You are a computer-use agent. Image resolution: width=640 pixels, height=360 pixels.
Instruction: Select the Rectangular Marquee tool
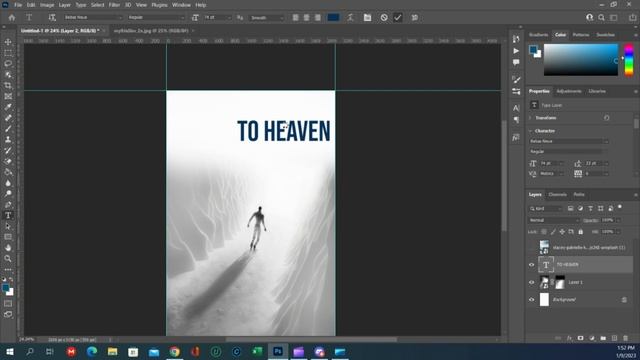[8, 53]
